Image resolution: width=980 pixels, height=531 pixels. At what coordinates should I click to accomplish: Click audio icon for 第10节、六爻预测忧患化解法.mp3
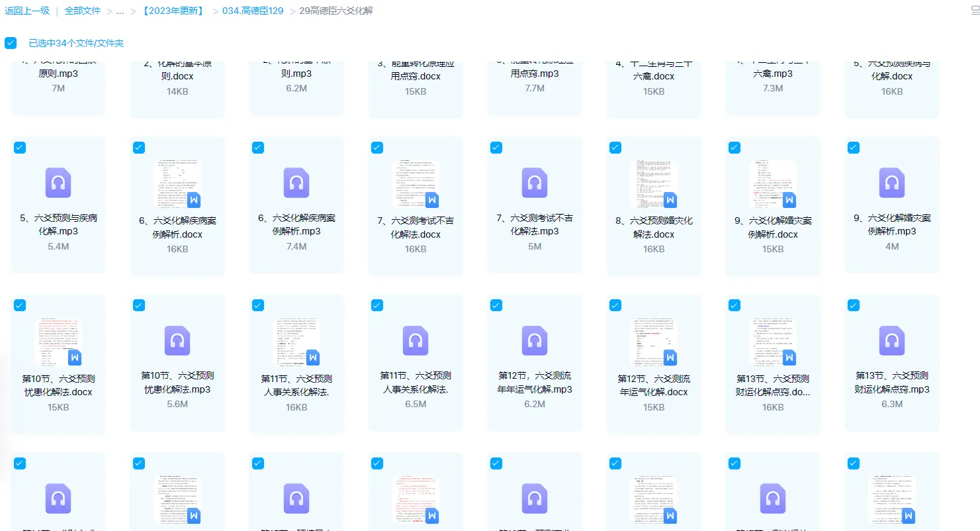point(177,341)
